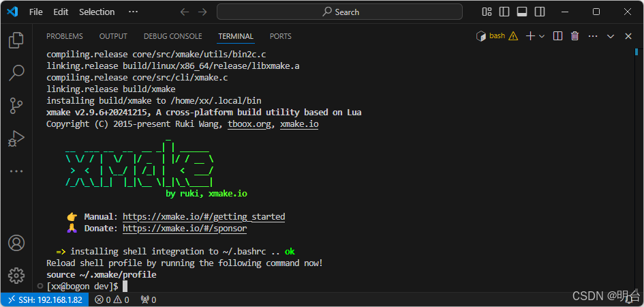644x307 pixels.
Task: Switch to the OUTPUT tab
Action: coord(113,36)
